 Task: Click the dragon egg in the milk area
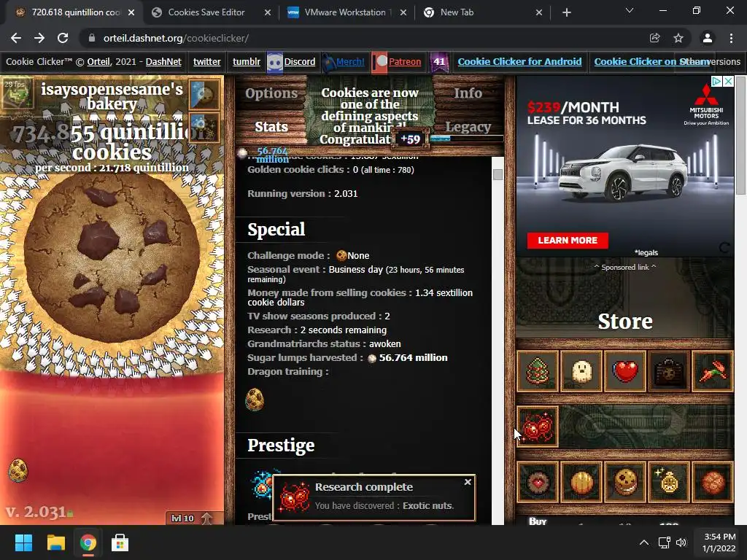pos(18,470)
